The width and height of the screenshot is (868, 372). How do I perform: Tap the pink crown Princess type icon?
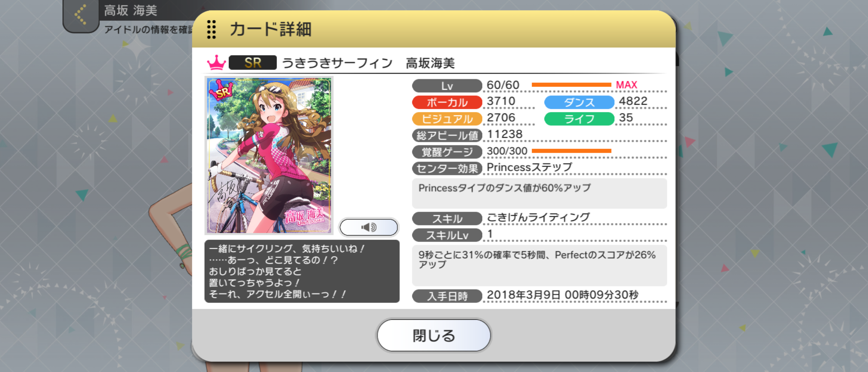[216, 63]
